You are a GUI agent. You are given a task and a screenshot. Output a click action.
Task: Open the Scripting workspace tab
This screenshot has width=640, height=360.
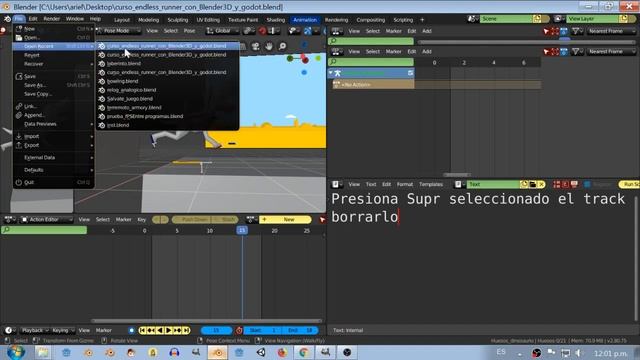[x=403, y=20]
